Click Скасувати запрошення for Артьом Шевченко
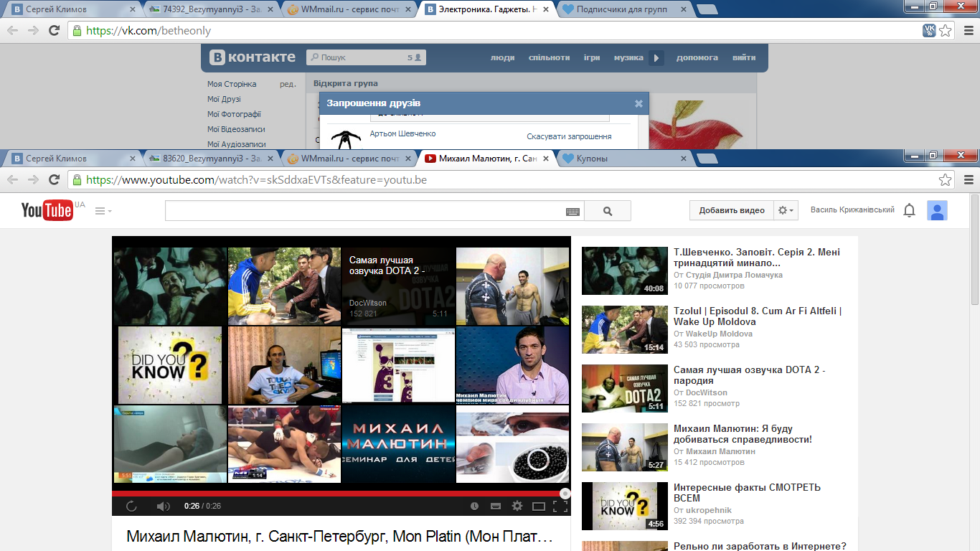Viewport: 980px width, 551px height. click(569, 136)
